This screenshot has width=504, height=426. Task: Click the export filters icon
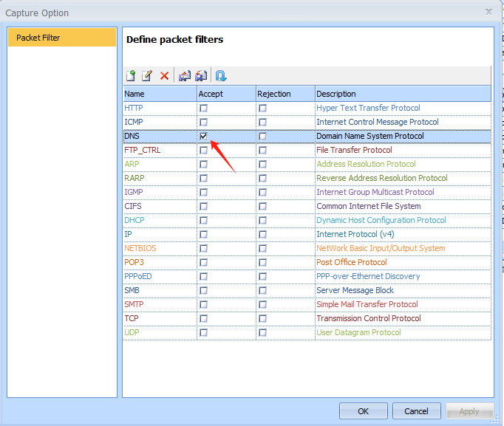185,76
